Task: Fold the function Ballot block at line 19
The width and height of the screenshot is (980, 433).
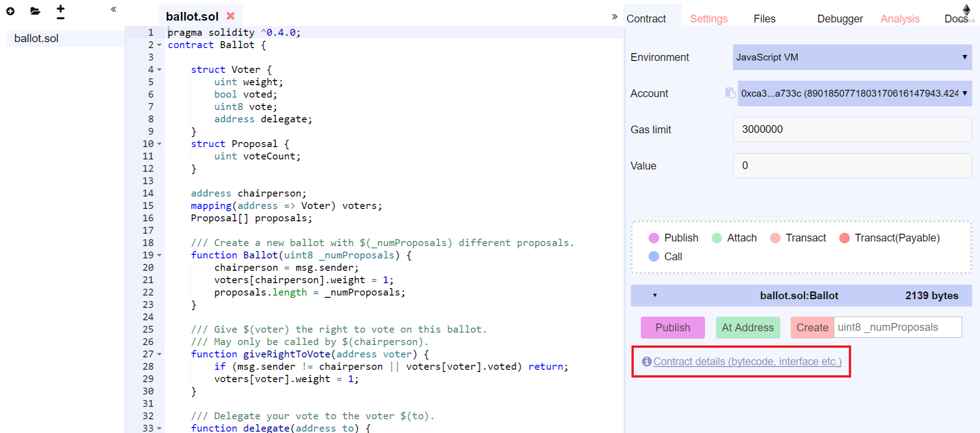Action: tap(160, 255)
